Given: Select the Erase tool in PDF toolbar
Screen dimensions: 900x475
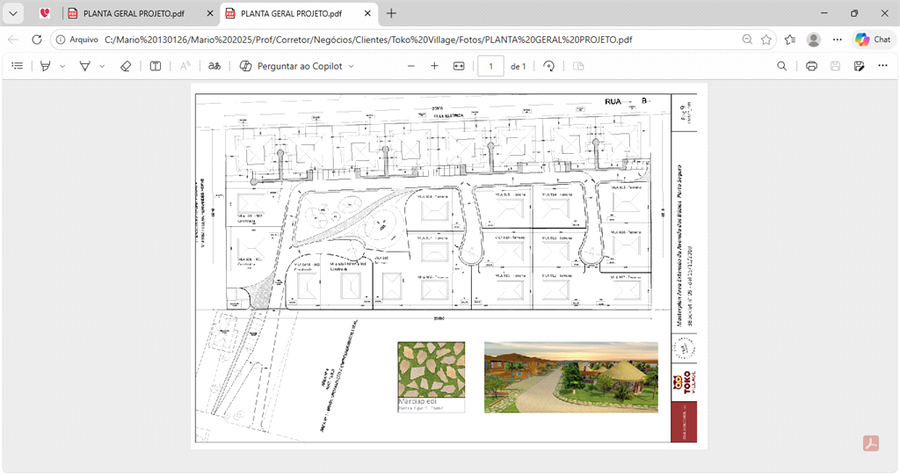Looking at the screenshot, I should pos(125,66).
